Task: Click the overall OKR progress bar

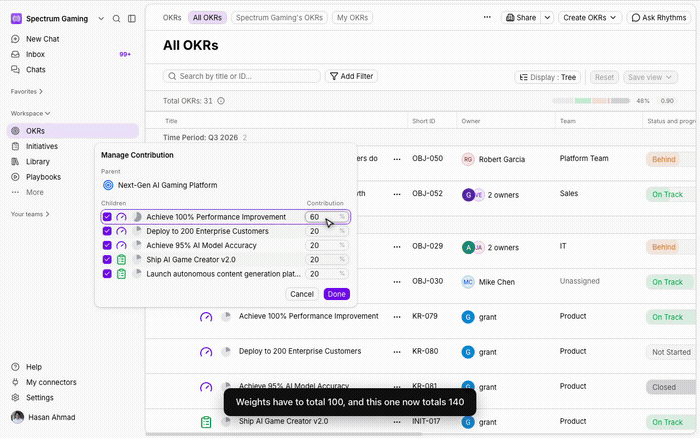Action: pos(591,101)
